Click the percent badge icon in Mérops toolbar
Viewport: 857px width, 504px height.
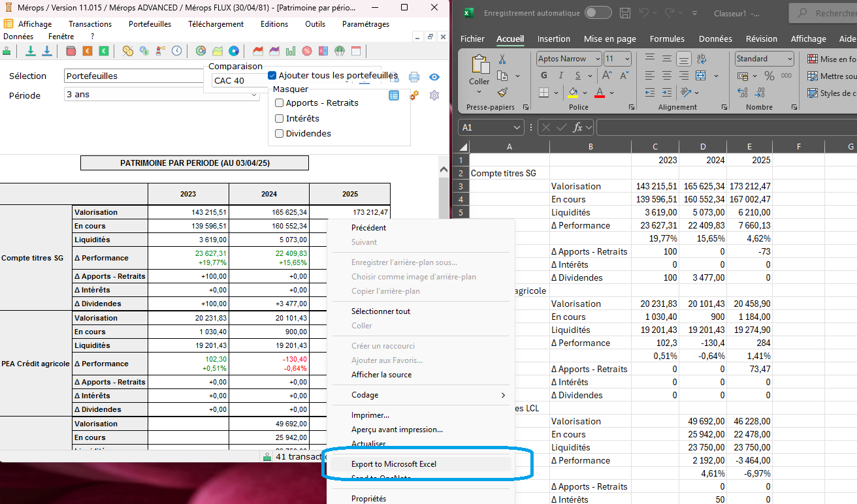click(306, 51)
